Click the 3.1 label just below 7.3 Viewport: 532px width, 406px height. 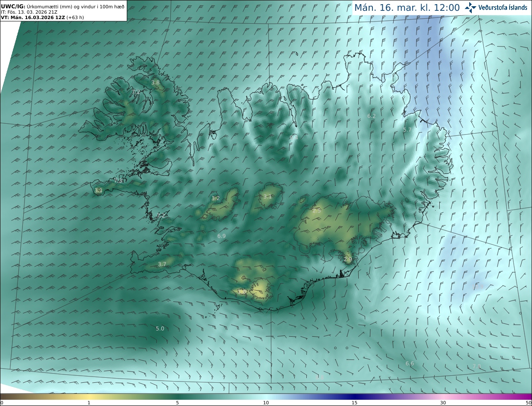click(99, 191)
